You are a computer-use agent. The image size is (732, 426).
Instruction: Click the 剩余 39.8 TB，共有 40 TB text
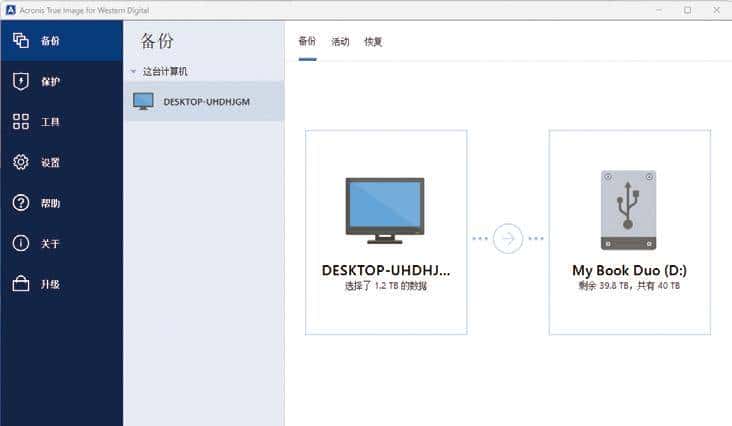point(629,286)
